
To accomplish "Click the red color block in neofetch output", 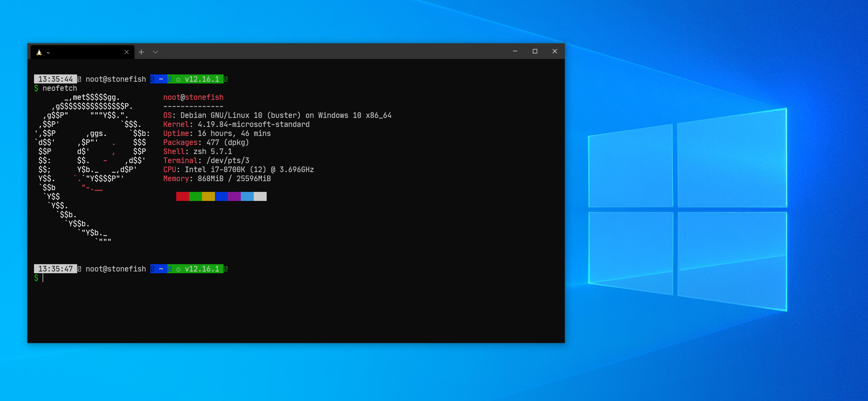I will 183,197.
